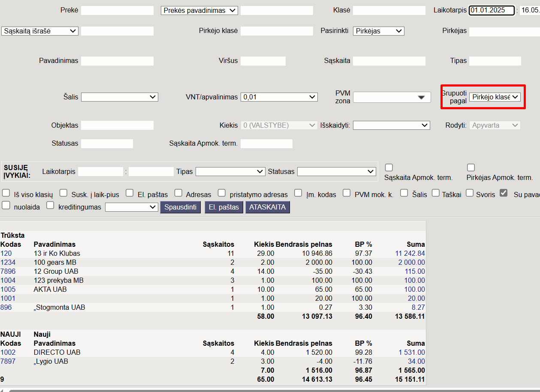The height and width of the screenshot is (392, 540).
Task: Open dropdown next to kreditingumas
Action: pos(132,207)
